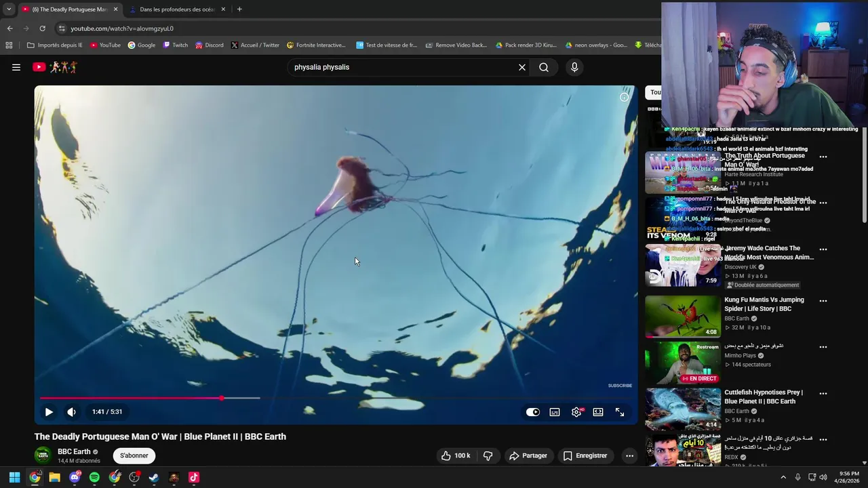The image size is (868, 488).
Task: Open options for Jeremy Wade Catches video
Action: coord(823,249)
